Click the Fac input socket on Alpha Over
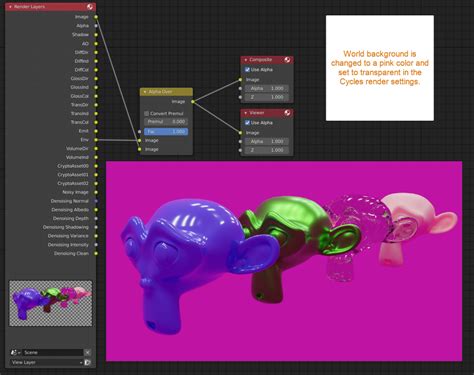The height and width of the screenshot is (375, 474). tap(140, 132)
